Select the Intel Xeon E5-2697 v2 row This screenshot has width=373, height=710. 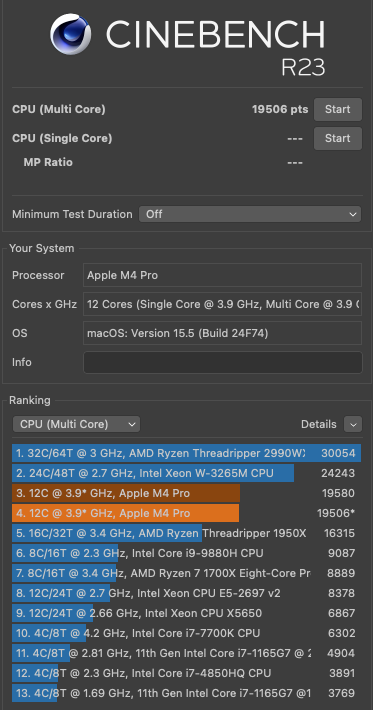186,593
